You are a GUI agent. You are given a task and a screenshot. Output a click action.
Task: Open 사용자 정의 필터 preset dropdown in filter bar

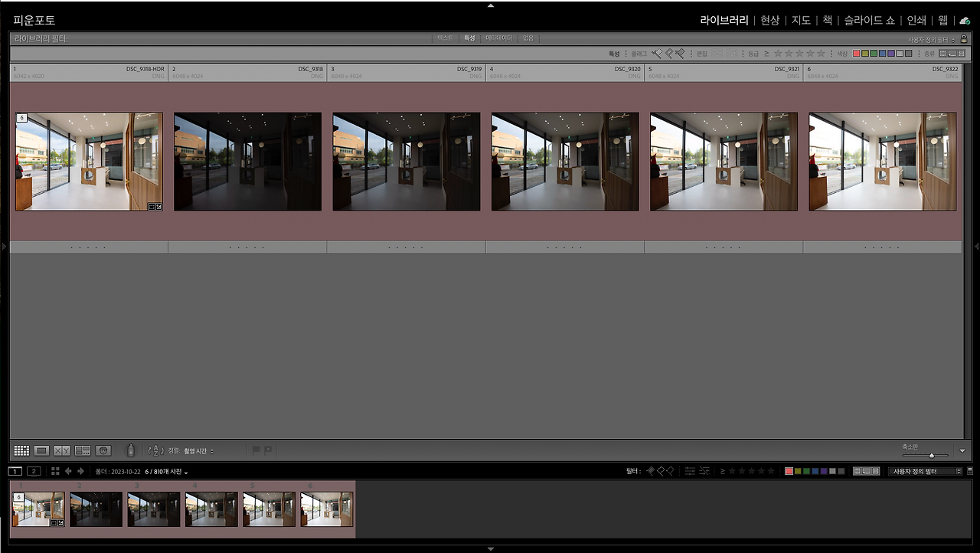click(931, 39)
